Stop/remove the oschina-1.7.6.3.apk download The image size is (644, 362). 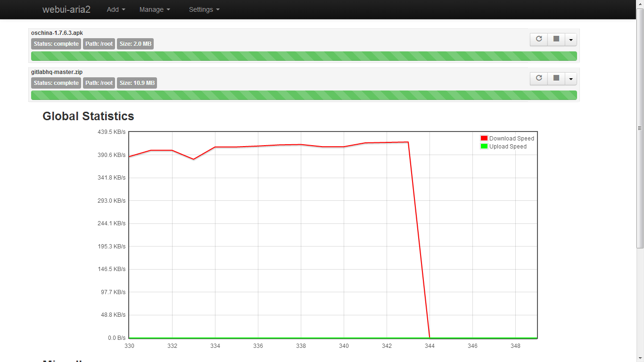coord(556,39)
